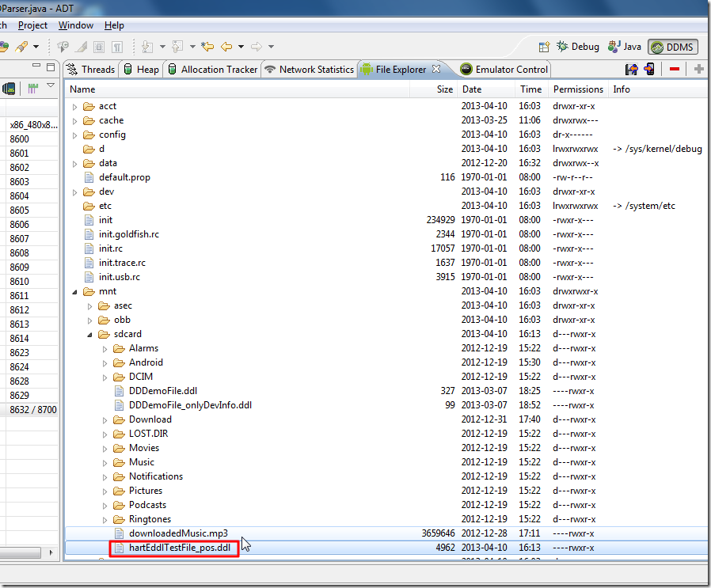Open the Next Annotation dropdown arrow
711x588 pixels.
coord(162,47)
